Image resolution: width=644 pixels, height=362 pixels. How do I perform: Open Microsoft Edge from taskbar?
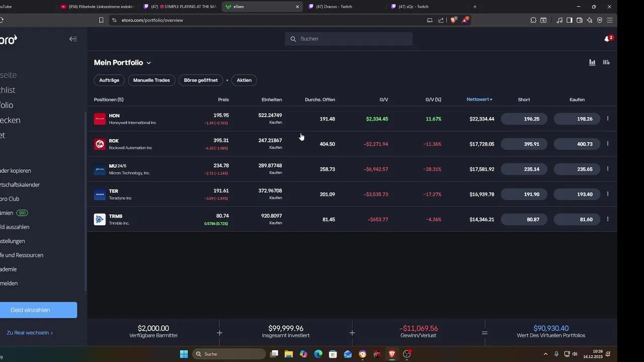tap(318, 354)
